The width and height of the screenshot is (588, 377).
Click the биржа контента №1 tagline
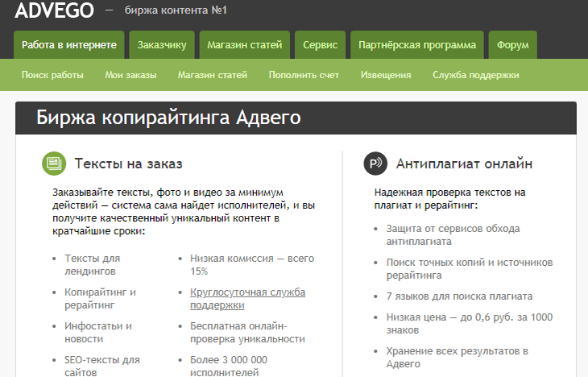(176, 10)
